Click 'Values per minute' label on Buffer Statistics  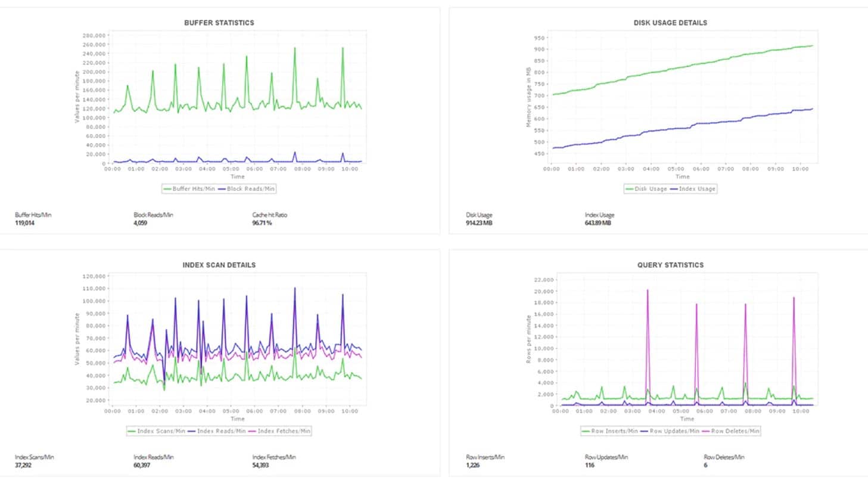pyautogui.click(x=76, y=98)
